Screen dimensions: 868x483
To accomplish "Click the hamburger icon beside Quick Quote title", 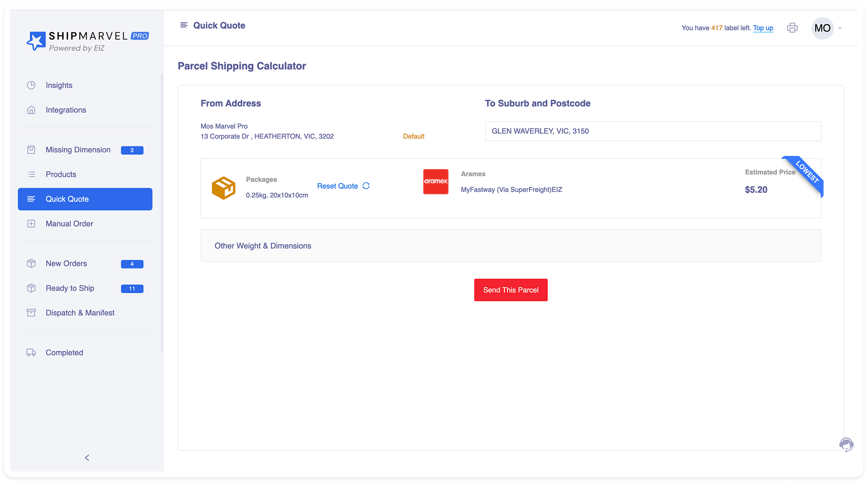I will coord(183,25).
